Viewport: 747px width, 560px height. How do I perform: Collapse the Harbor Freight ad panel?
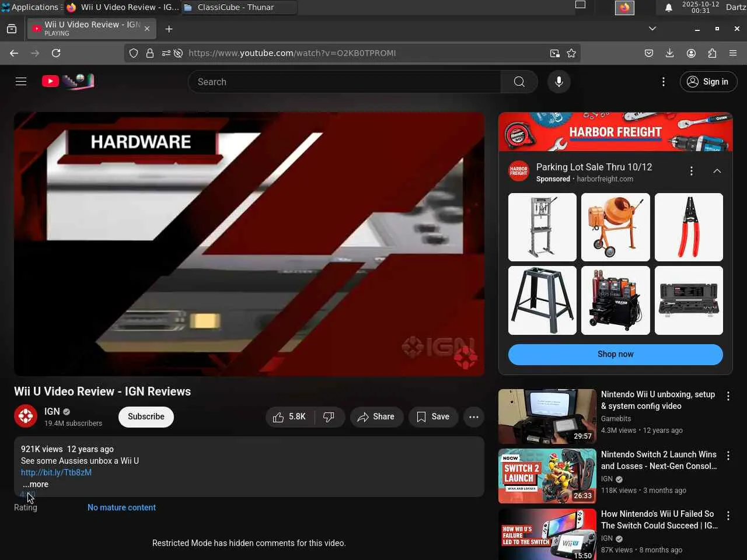717,171
